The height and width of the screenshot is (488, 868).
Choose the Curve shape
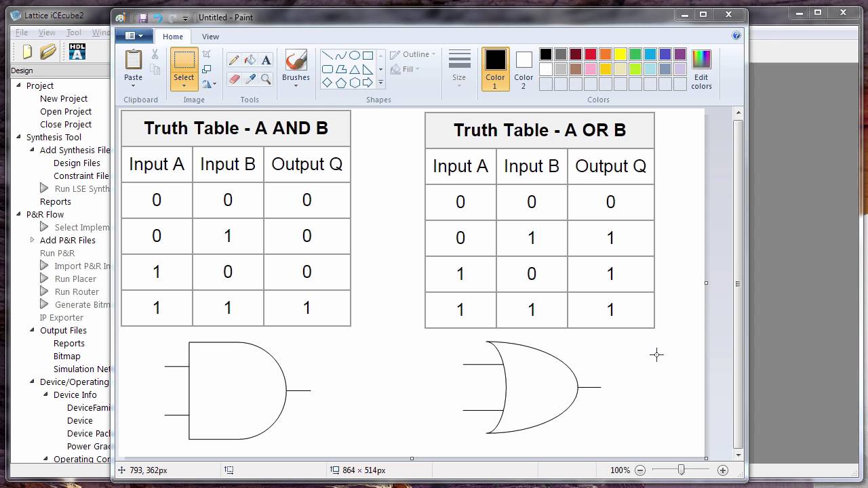[340, 56]
